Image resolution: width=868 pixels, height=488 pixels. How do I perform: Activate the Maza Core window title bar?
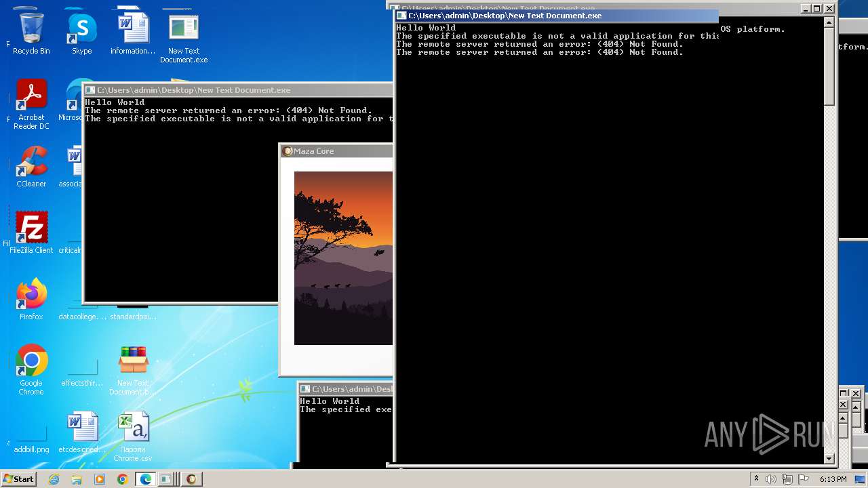[x=337, y=151]
